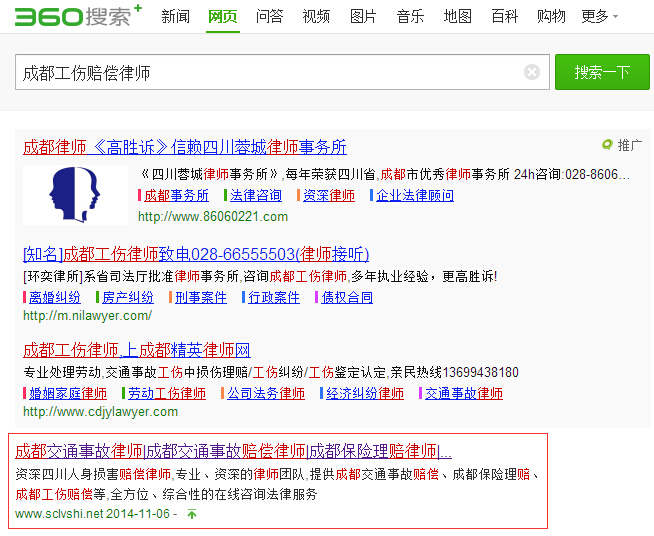Clear the search box with the X icon

[x=532, y=72]
